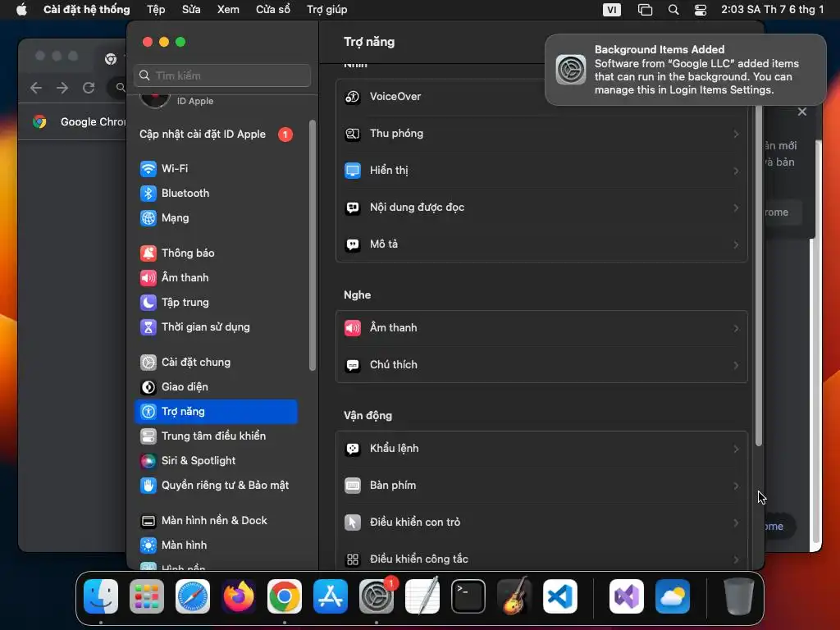Open Google Chrome from the Dock
This screenshot has height=630, width=840.
pos(285,596)
